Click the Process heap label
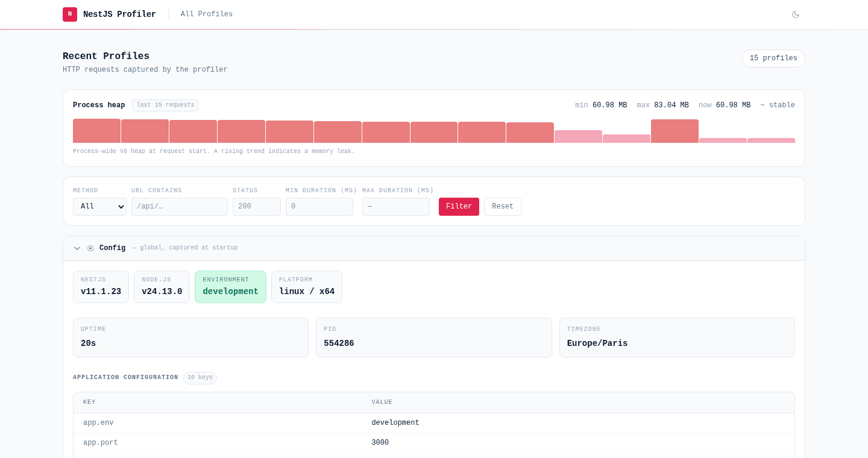 99,105
